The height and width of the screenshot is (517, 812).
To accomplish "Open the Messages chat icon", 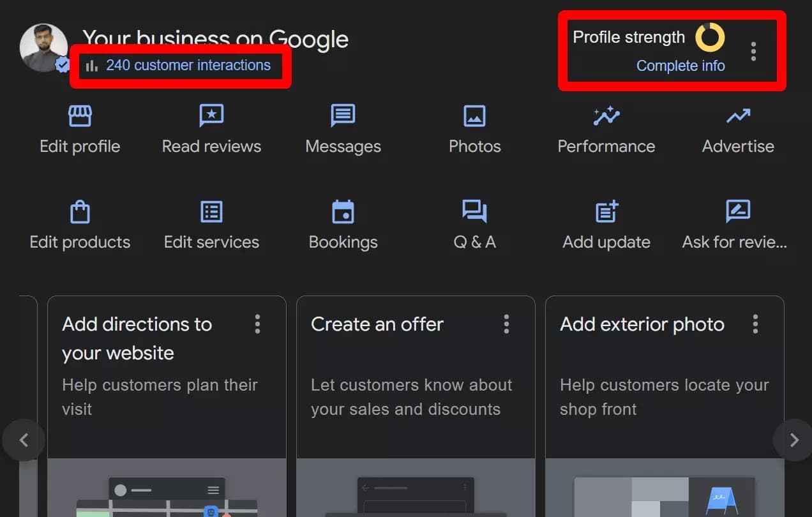I will click(343, 116).
